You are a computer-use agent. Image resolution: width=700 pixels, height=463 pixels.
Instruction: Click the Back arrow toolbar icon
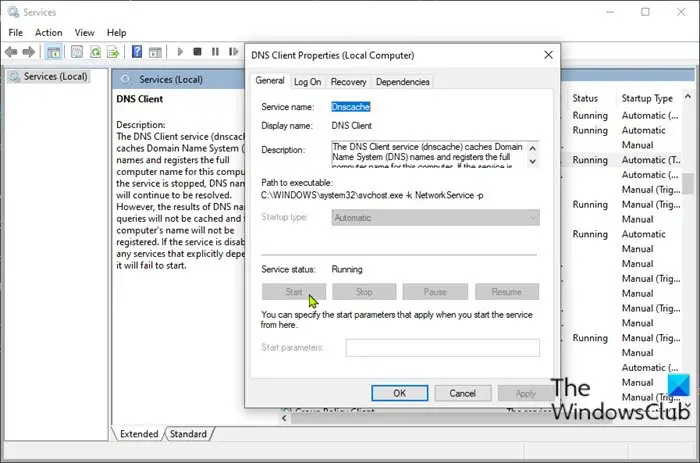[11, 52]
